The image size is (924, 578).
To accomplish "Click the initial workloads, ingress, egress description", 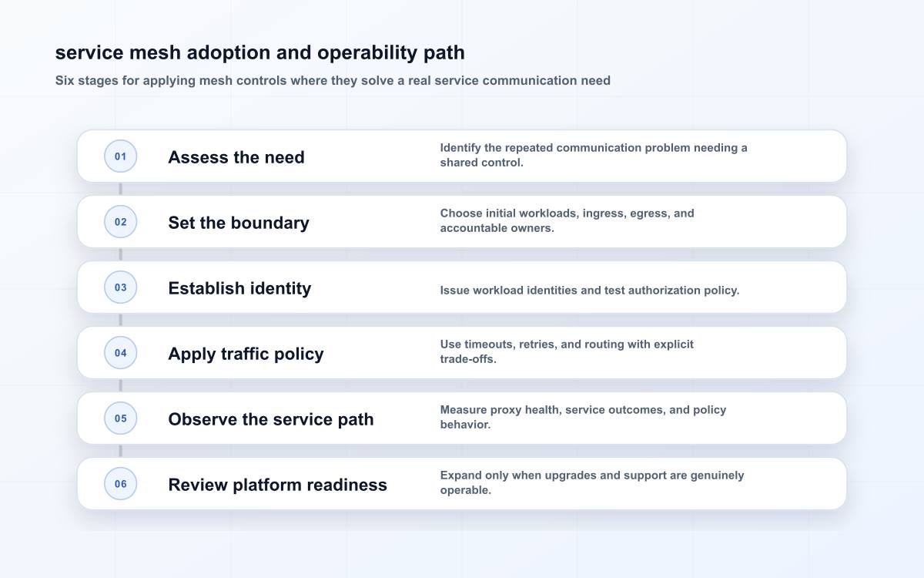I will (567, 220).
